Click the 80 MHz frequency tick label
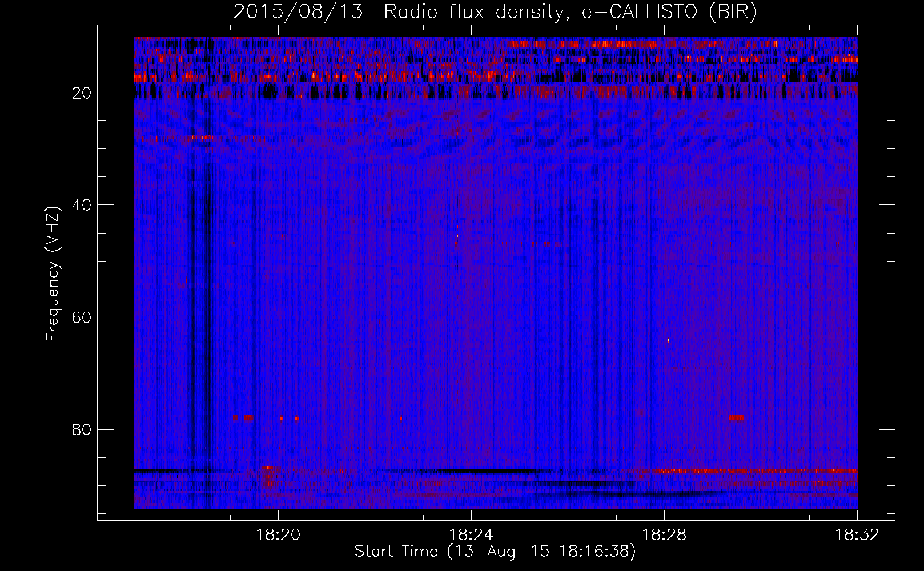This screenshot has height=571, width=924. click(x=82, y=429)
